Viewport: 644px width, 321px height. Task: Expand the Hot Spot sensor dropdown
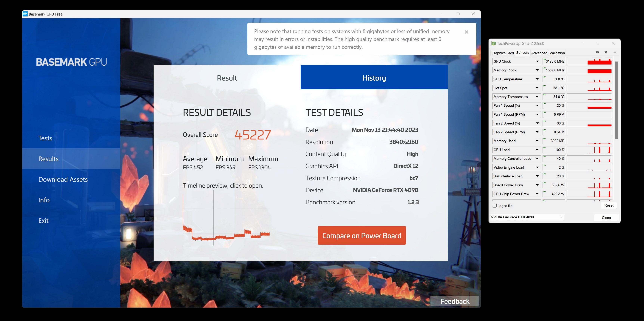pos(537,88)
